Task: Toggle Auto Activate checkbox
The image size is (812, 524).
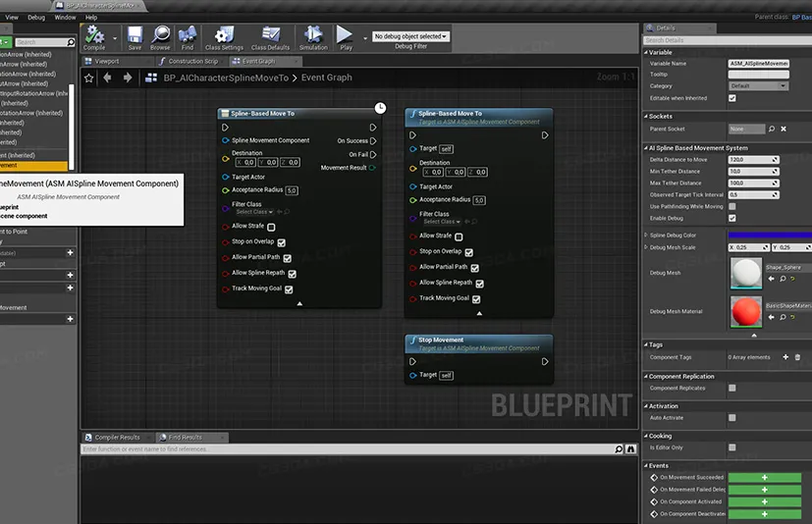Action: pyautogui.click(x=732, y=418)
